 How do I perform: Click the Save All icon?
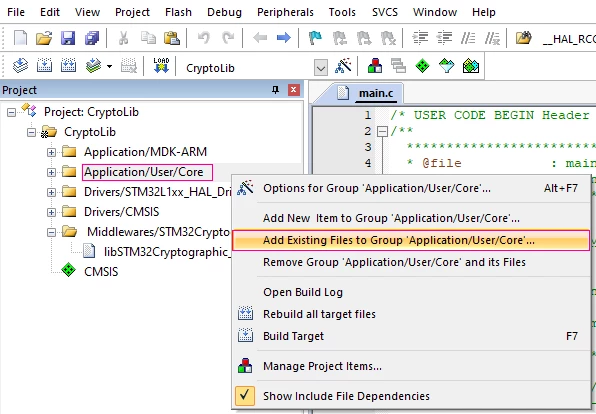[92, 38]
